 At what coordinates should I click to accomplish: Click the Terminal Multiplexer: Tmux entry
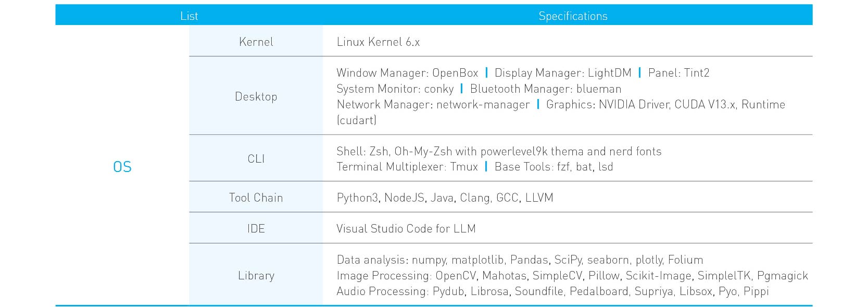click(407, 167)
